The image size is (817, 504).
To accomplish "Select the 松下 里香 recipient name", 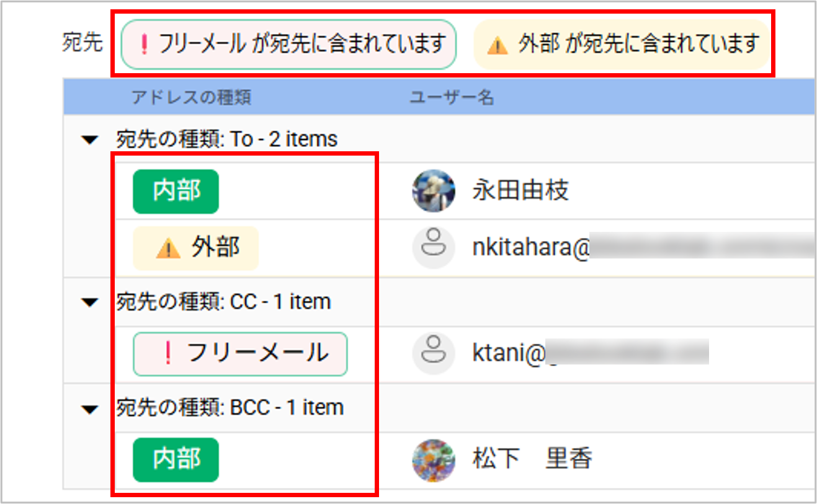I will pos(532,460).
